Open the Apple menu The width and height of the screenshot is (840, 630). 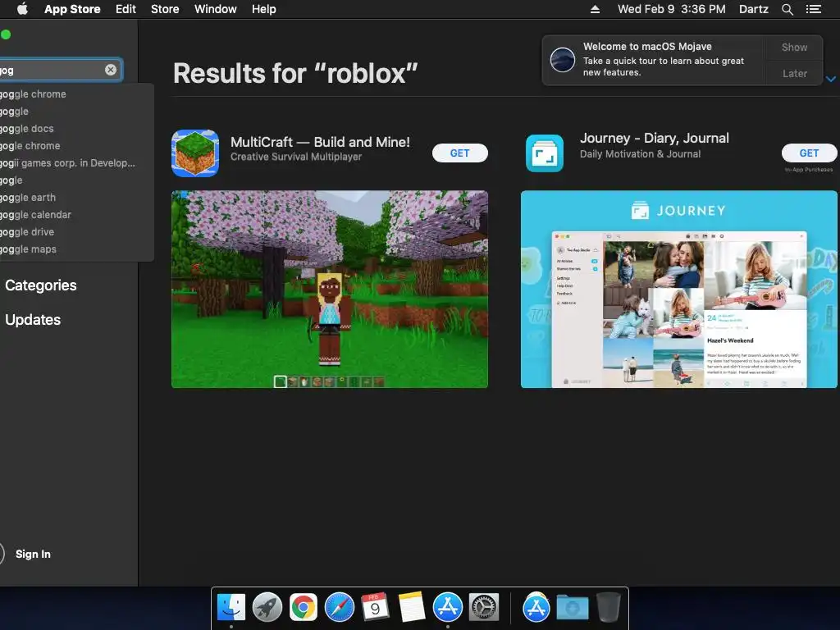pos(22,9)
